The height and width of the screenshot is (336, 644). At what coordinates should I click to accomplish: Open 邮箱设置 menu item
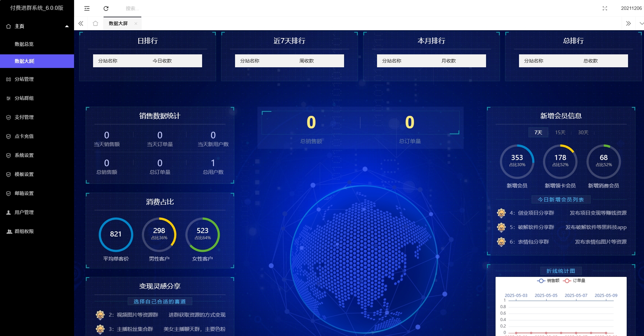pos(24,193)
